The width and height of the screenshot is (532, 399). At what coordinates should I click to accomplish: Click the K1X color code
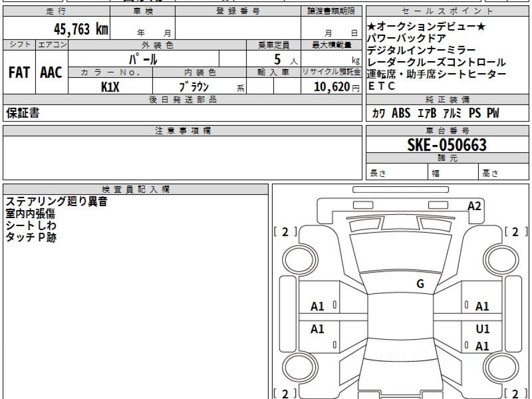coord(110,87)
